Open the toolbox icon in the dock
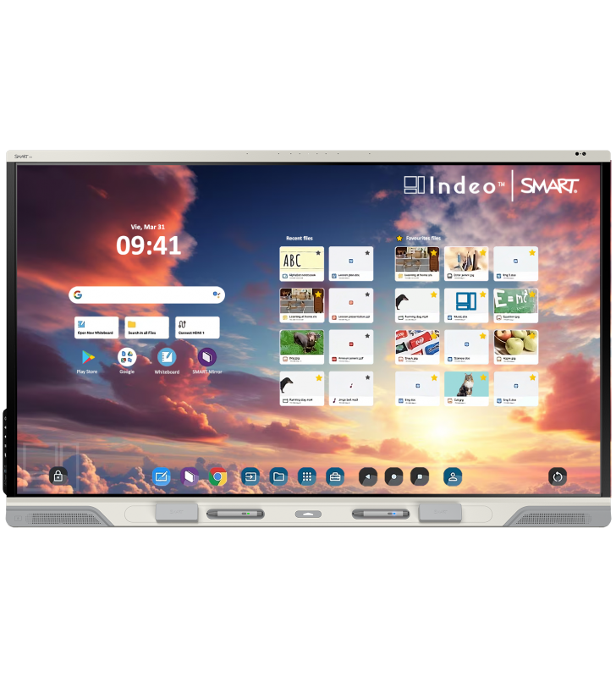This screenshot has width=616, height=677. click(x=335, y=476)
